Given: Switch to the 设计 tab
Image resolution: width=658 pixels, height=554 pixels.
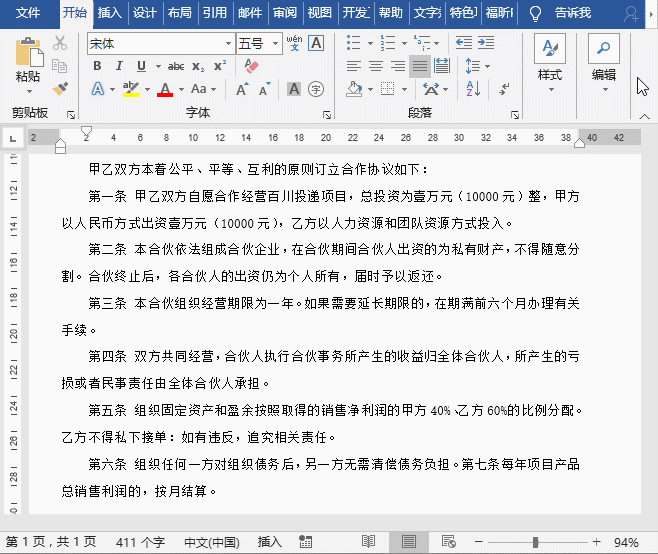Looking at the screenshot, I should click(x=145, y=13).
